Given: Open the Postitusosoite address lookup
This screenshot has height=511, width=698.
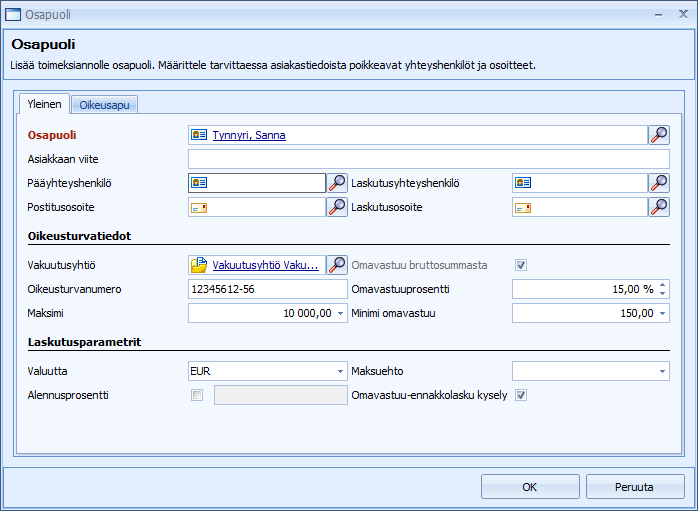Looking at the screenshot, I should [337, 207].
